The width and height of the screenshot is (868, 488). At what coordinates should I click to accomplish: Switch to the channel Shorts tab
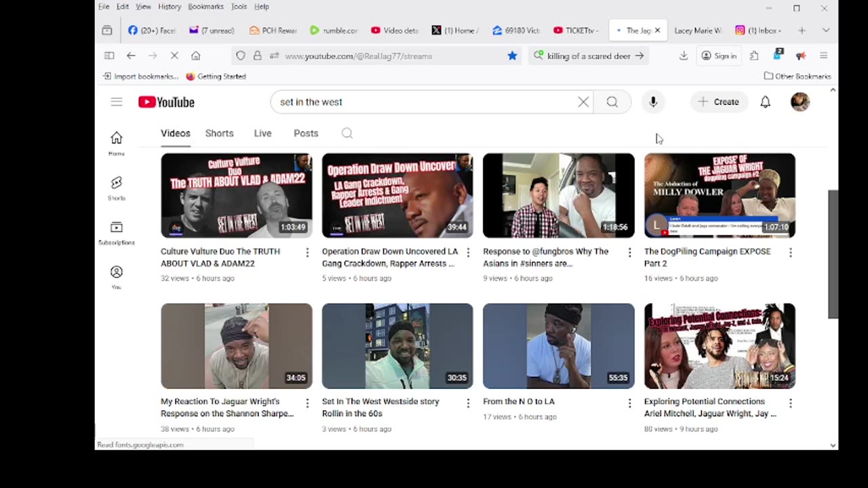(x=219, y=134)
